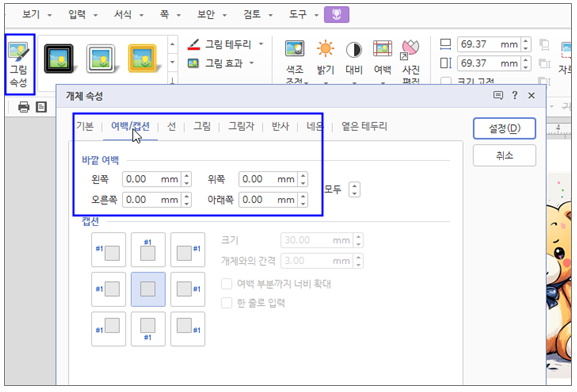Switch to the 그림자 tab
This screenshot has height=392, width=577.
point(241,126)
